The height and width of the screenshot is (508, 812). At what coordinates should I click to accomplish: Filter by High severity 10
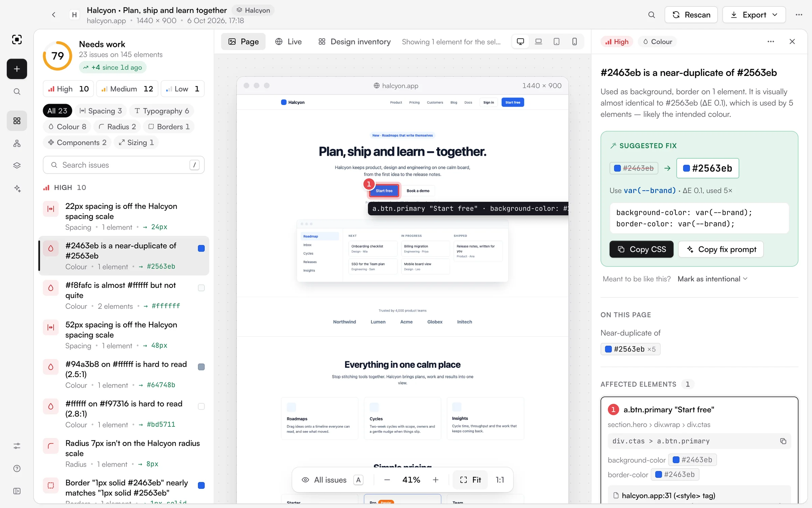coord(68,89)
